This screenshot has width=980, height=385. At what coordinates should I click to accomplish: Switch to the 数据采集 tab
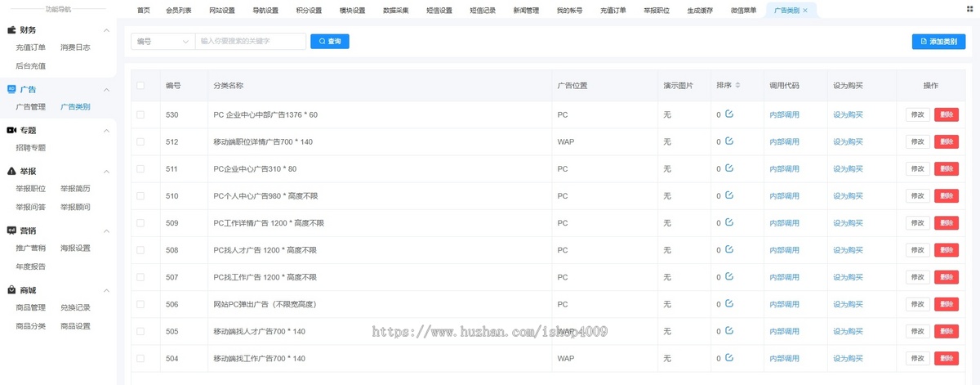tap(396, 11)
